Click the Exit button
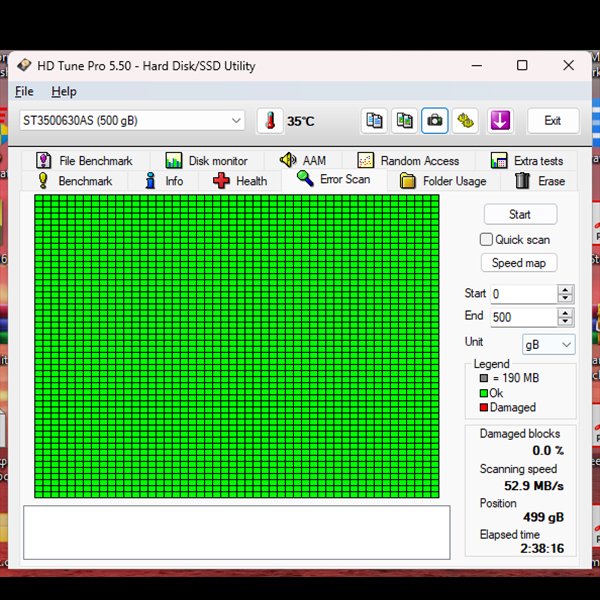The width and height of the screenshot is (600, 600). (553, 121)
